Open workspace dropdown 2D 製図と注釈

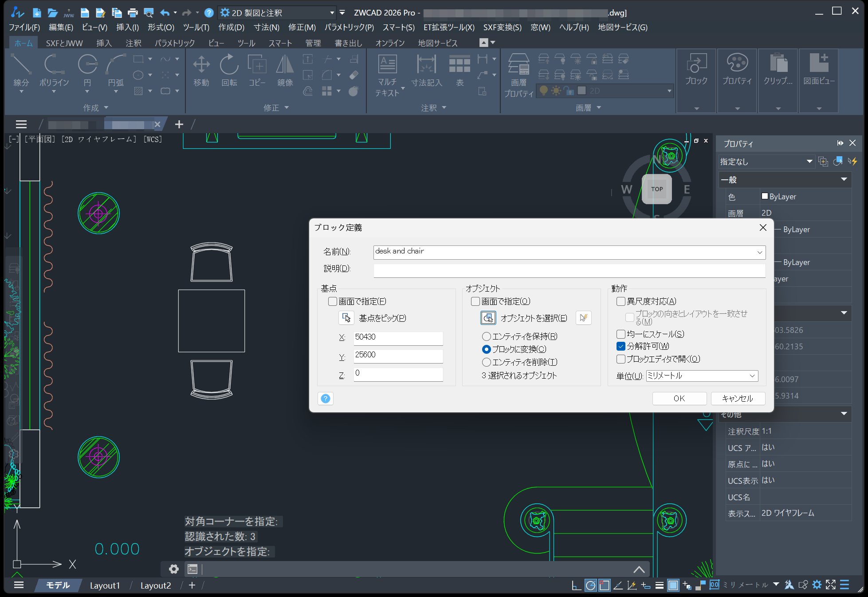(278, 13)
